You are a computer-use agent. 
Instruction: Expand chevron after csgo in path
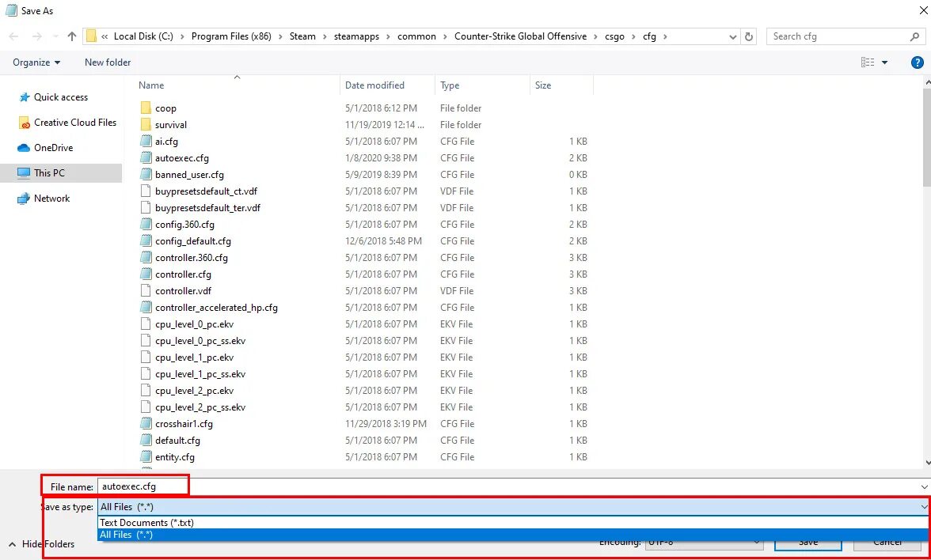click(633, 36)
